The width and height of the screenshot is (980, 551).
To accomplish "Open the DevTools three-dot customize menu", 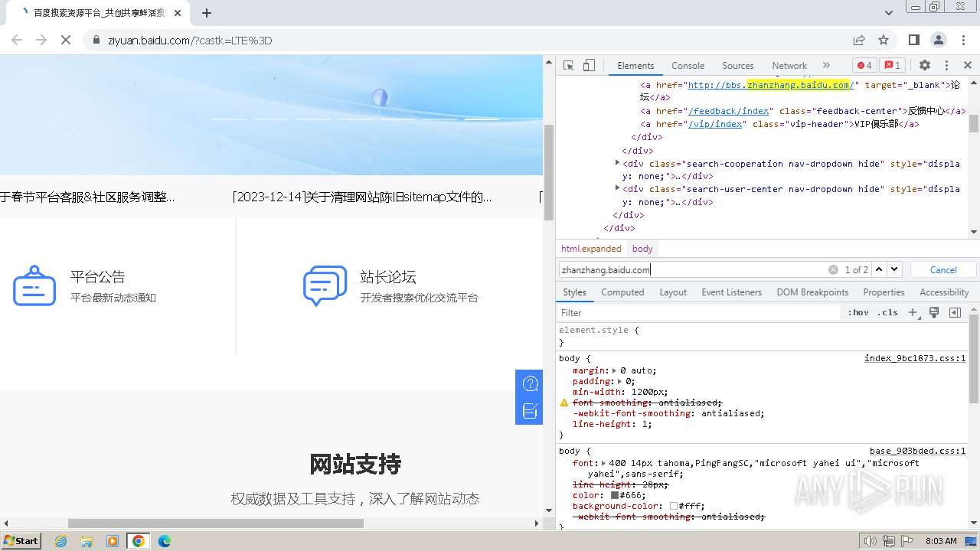I will tap(946, 65).
